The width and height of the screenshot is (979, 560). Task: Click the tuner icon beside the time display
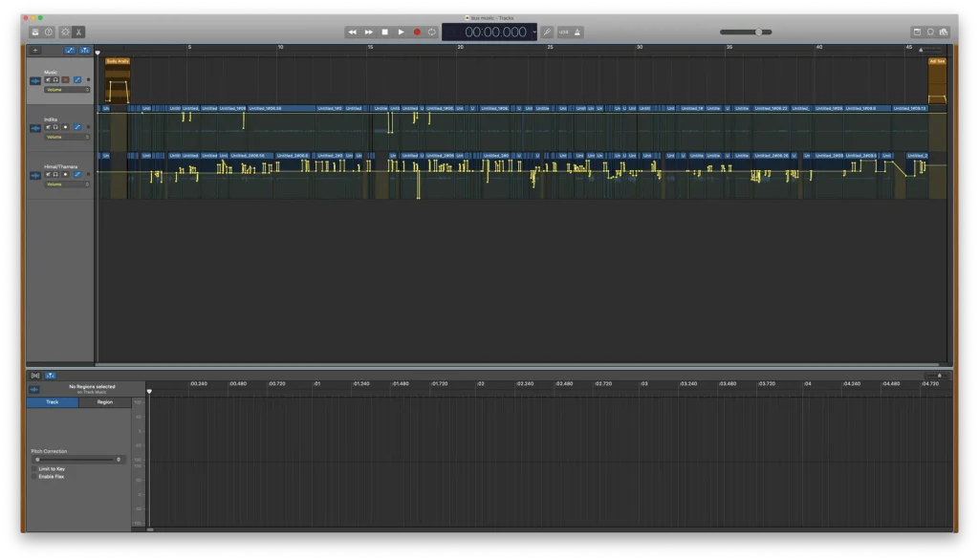(x=548, y=32)
